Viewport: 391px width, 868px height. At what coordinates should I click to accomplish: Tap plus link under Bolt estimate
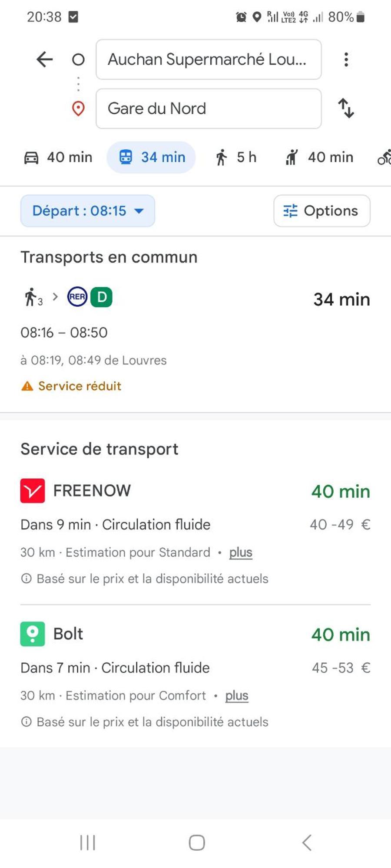pos(237,696)
